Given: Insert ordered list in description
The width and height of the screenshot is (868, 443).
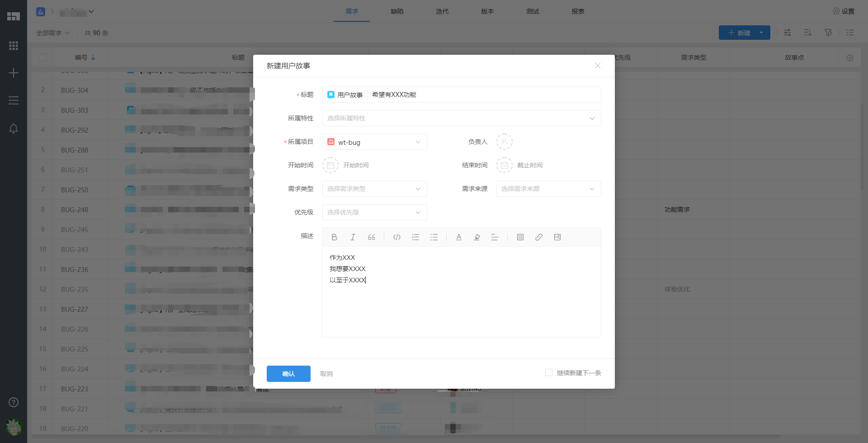Looking at the screenshot, I should tap(415, 237).
